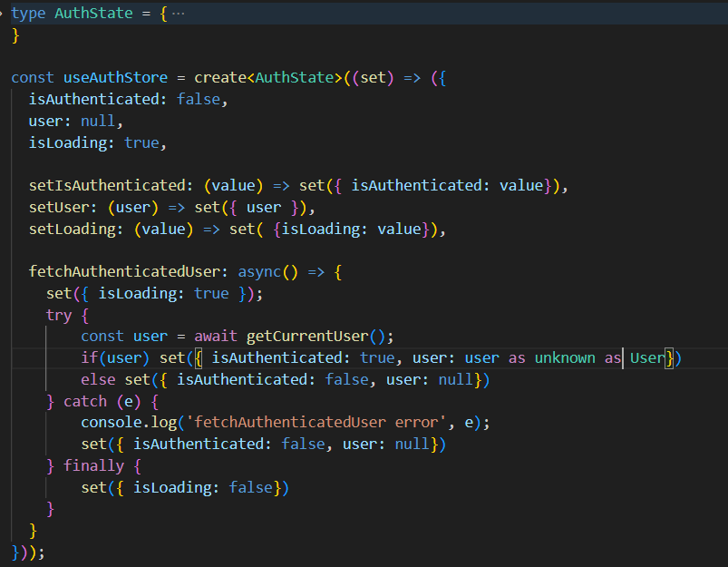728x567 pixels.
Task: Click the 'setUser' method name
Action: (59, 207)
